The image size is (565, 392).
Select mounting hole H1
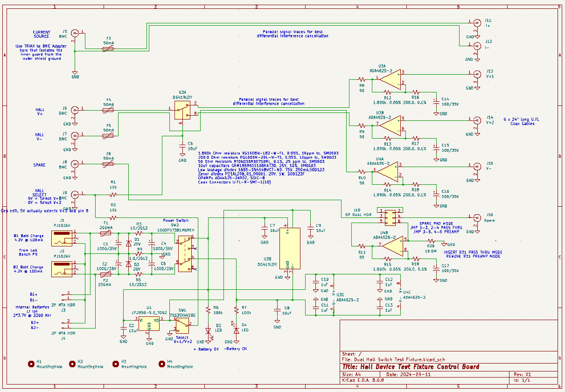pos(32,364)
